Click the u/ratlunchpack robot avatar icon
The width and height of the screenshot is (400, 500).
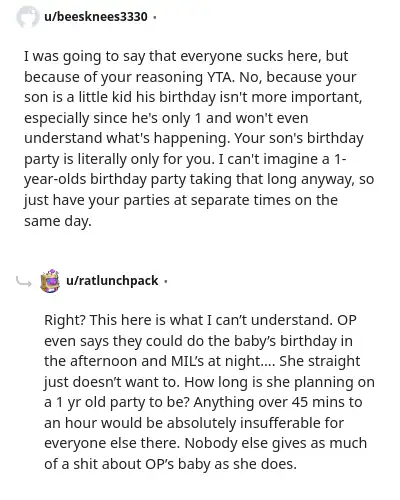point(50,281)
